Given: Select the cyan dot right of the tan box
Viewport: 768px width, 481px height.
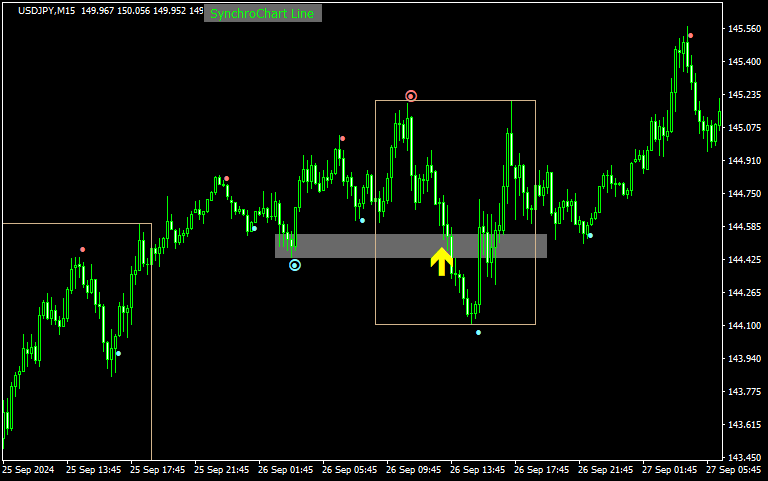Looking at the screenshot, I should 590,235.
